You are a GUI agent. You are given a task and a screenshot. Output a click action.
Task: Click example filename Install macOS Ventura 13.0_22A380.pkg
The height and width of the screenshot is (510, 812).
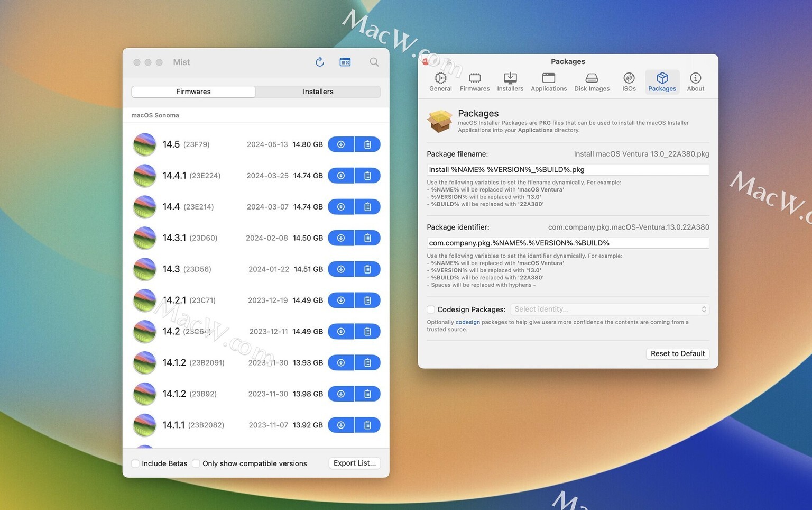[641, 154]
